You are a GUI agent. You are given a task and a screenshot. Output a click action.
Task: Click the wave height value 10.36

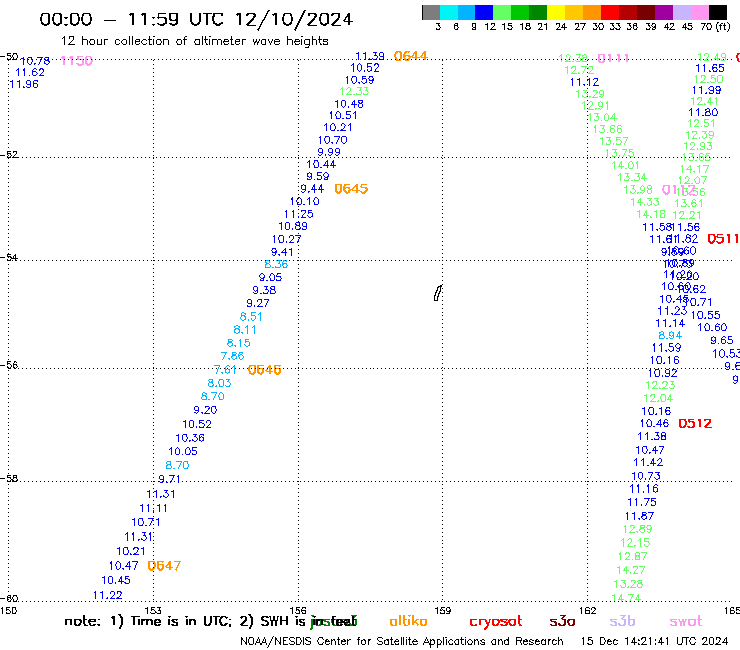coord(190,438)
